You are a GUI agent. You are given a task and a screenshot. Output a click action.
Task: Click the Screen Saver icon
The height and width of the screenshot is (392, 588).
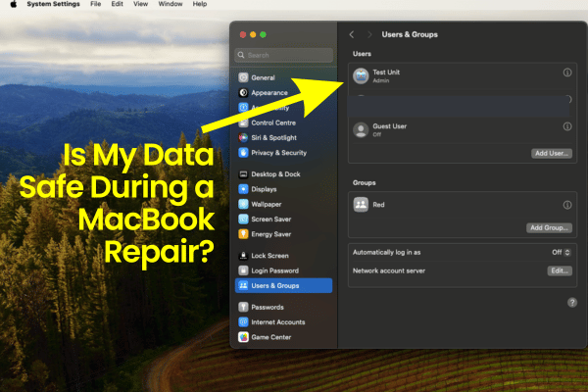click(243, 220)
